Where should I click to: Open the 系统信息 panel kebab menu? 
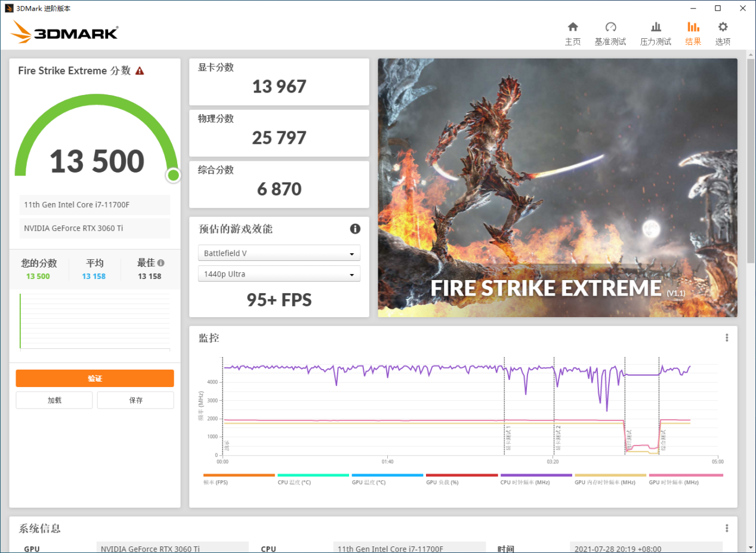[726, 528]
